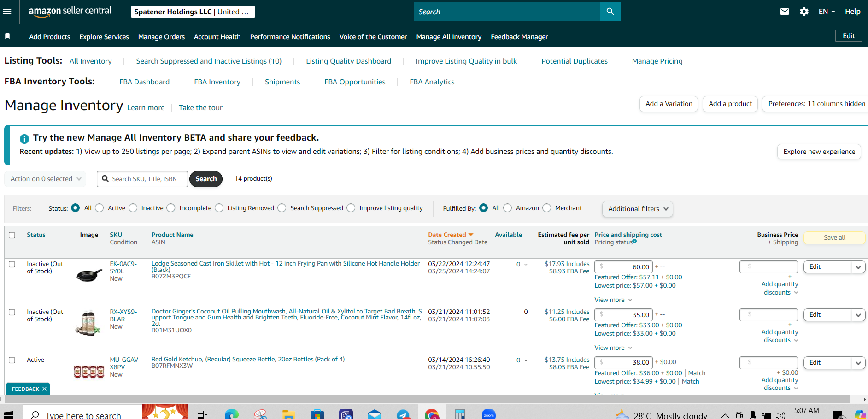
Task: Open Zoom from the taskbar
Action: 489,414
